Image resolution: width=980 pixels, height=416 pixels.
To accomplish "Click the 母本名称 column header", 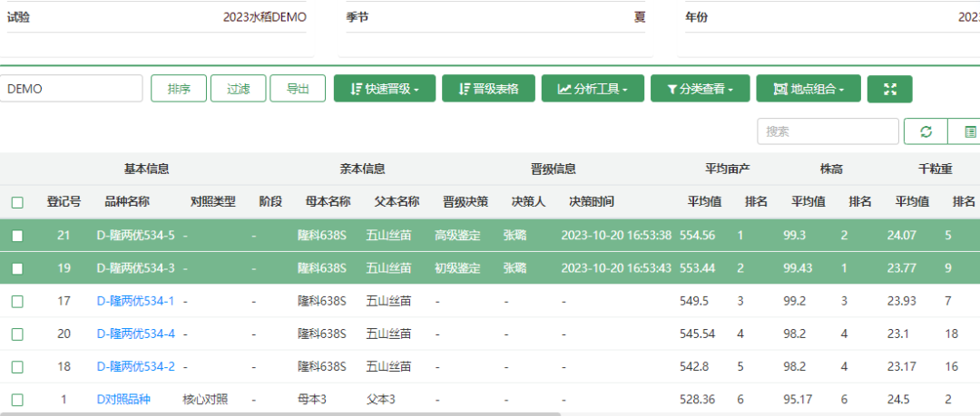I will 328,202.
